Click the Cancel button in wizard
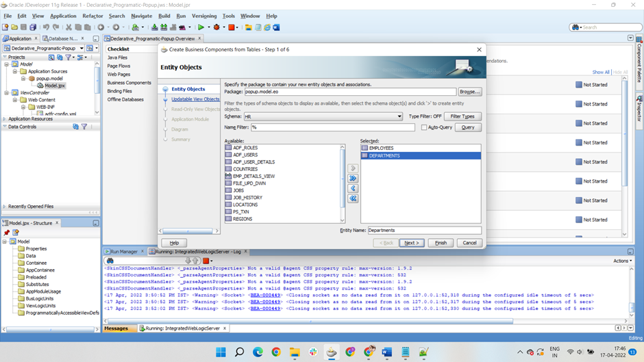This screenshot has width=644, height=362. point(469,243)
